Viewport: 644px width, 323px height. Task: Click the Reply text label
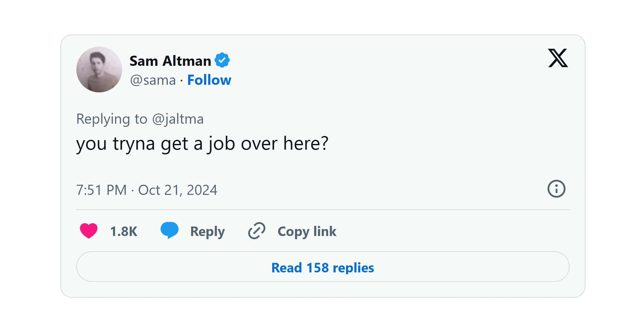pos(207,231)
